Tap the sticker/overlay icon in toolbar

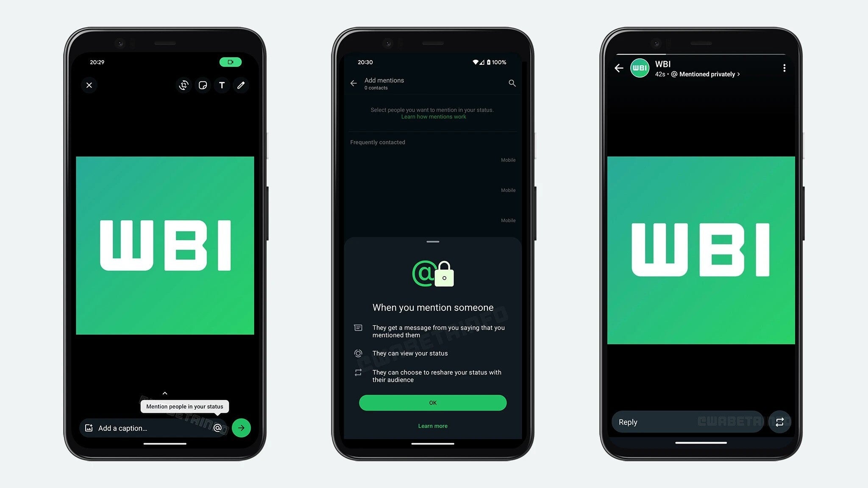coord(202,85)
